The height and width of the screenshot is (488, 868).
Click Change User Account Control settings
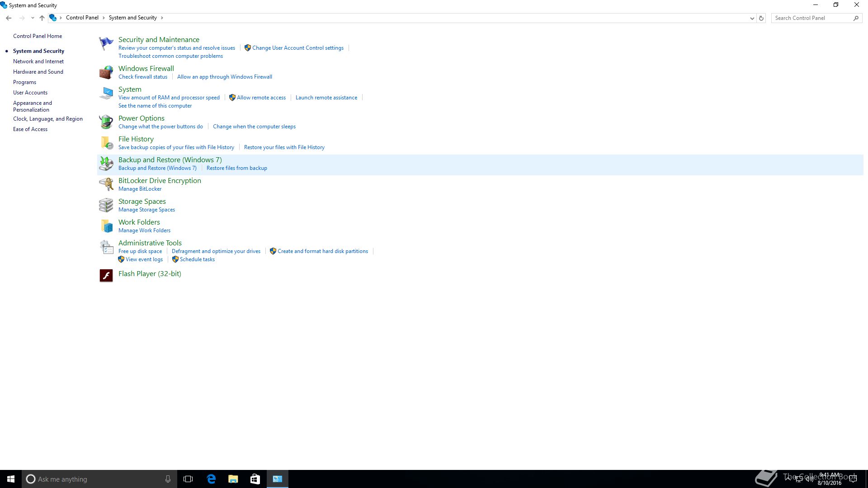(298, 48)
